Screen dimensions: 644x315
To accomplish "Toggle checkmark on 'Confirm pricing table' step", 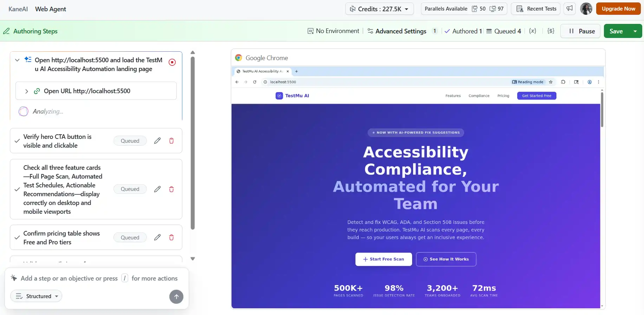I will tap(17, 237).
